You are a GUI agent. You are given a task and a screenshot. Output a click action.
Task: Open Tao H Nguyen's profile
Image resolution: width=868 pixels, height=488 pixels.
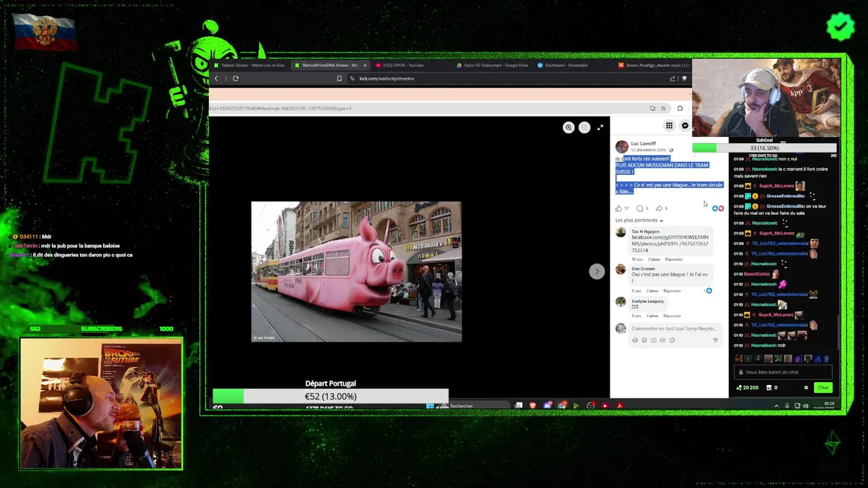pos(645,232)
